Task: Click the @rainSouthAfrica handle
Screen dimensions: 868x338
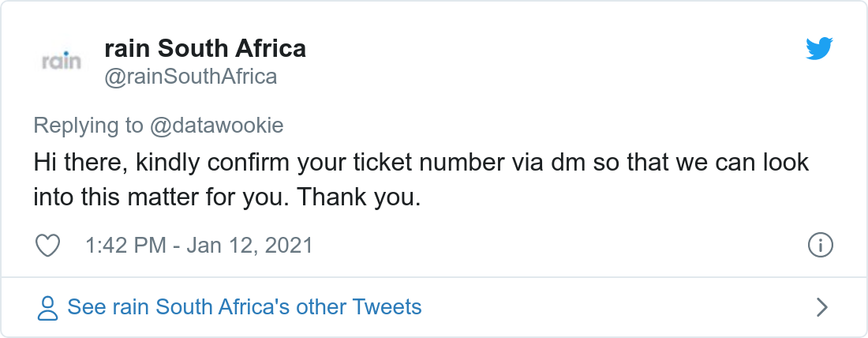Action: point(190,77)
